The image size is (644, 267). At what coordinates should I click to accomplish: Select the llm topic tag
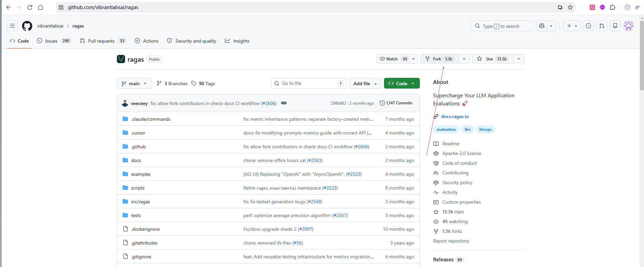click(x=467, y=129)
